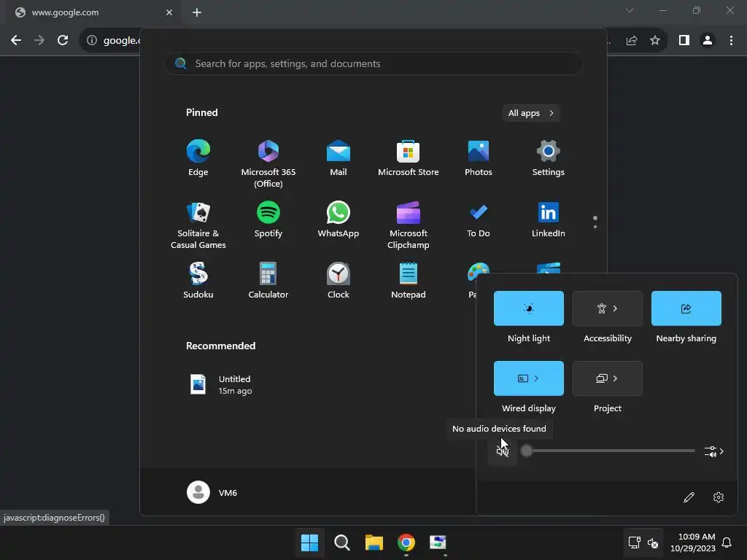747x560 pixels.
Task: Launch the Calculator app
Action: click(268, 281)
